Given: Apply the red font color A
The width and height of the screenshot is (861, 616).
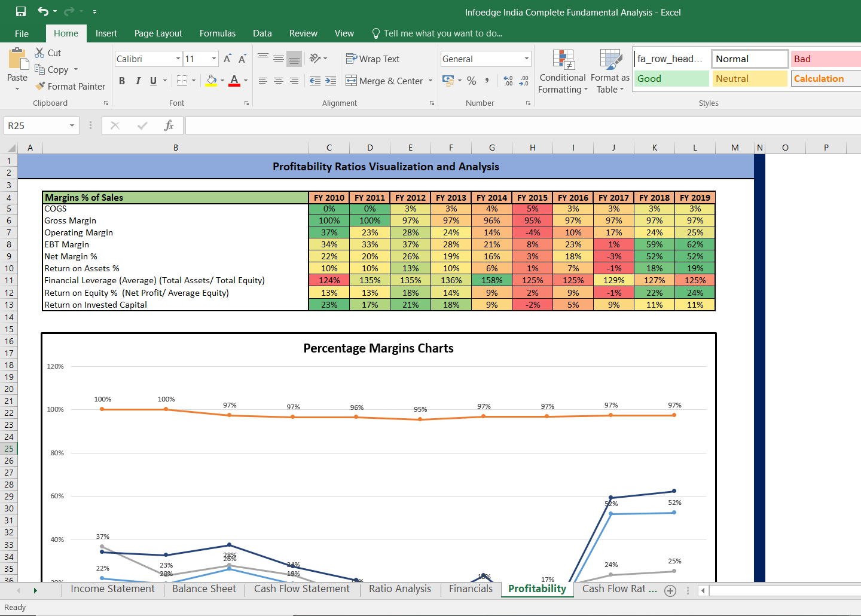Looking at the screenshot, I should (x=234, y=80).
